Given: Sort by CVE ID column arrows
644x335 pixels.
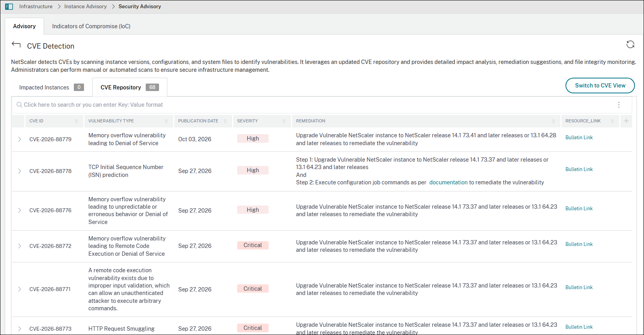Looking at the screenshot, I should pos(76,121).
